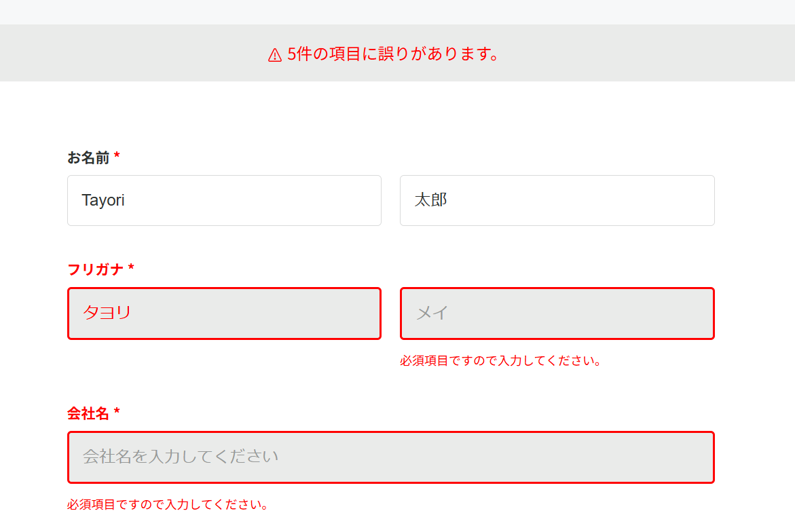Focus the given name field containing '太郎'
Viewport: 795px width, 532px height.
click(557, 200)
